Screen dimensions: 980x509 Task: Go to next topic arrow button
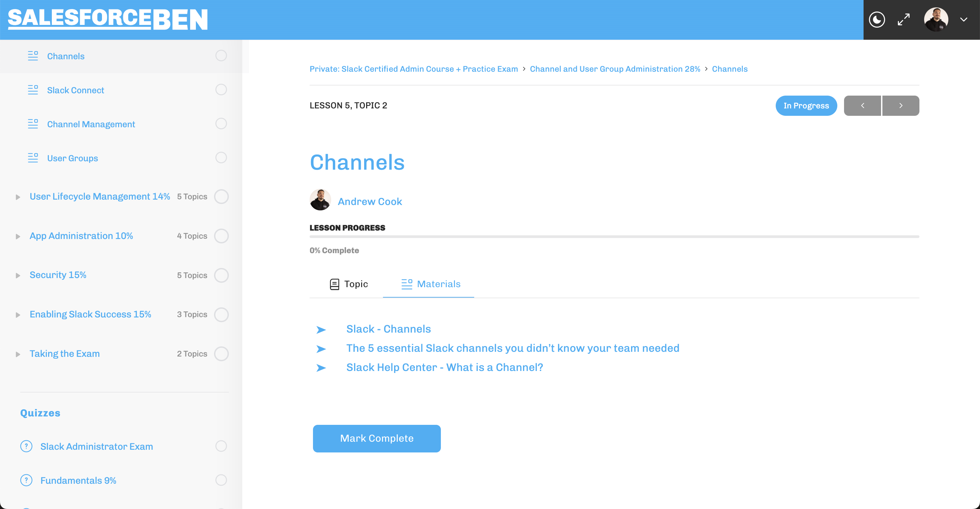tap(901, 106)
